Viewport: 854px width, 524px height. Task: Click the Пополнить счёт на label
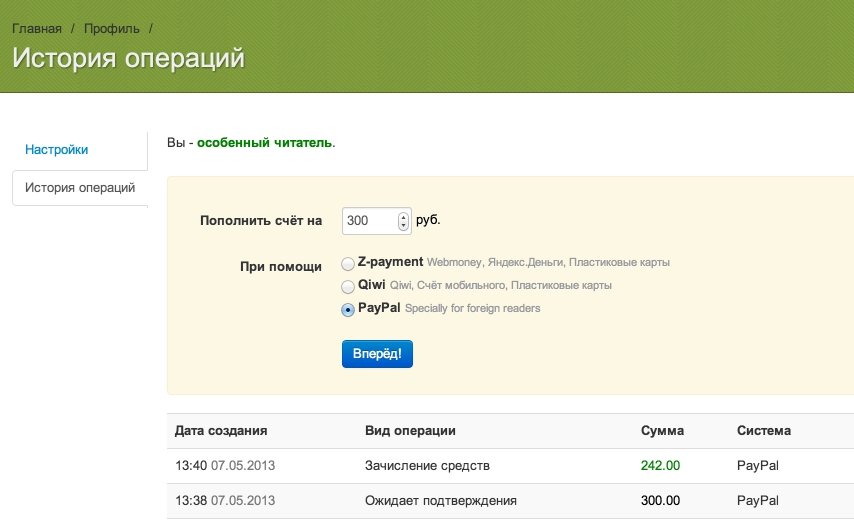coord(261,221)
